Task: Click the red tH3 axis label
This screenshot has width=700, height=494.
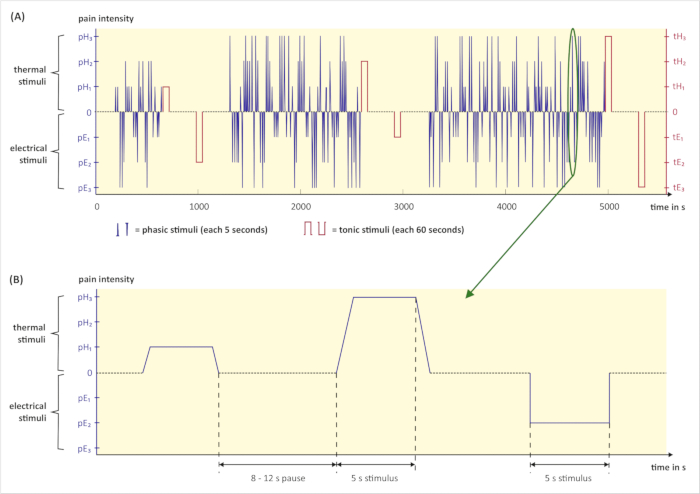Action: 679,37
